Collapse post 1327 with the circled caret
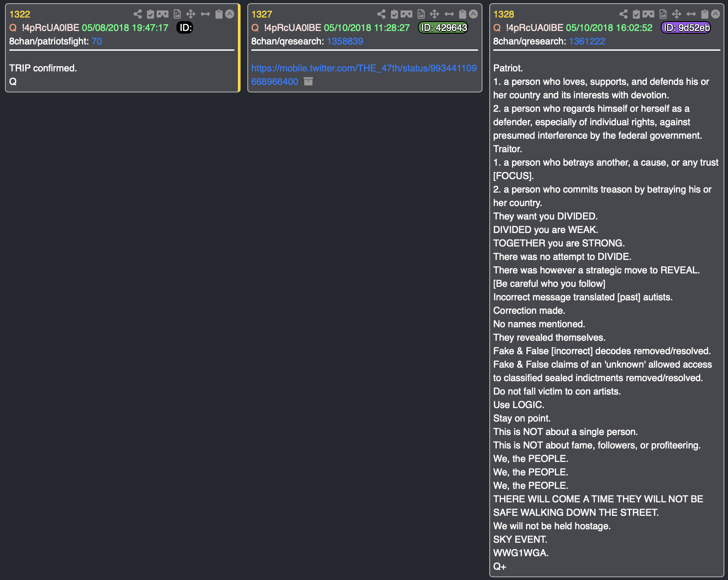This screenshot has height=580, width=728. 473,14
